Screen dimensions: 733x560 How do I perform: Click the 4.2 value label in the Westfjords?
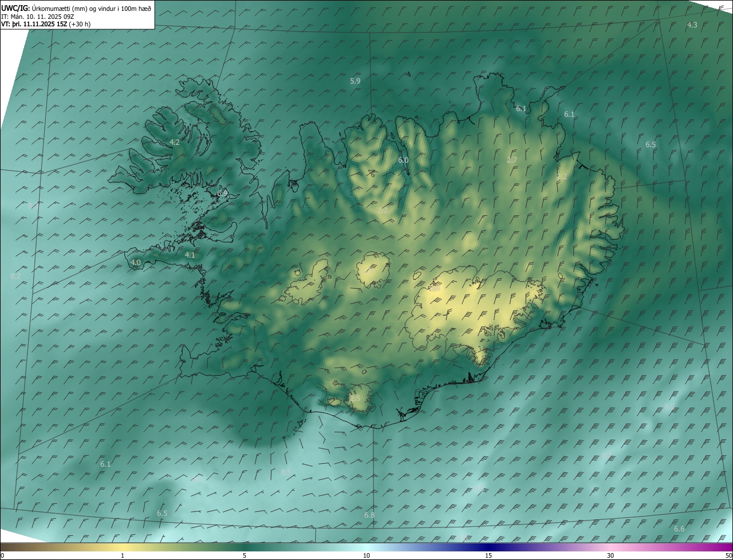175,142
